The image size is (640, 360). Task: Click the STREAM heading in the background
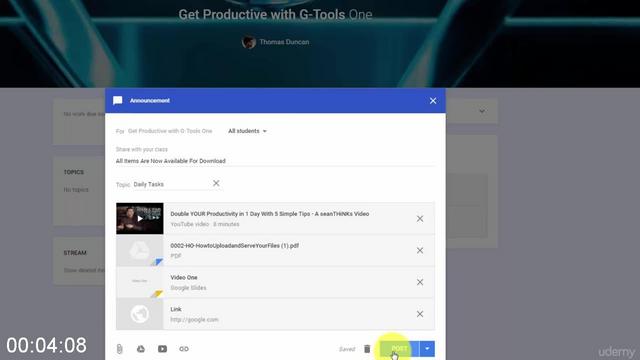pos(75,253)
